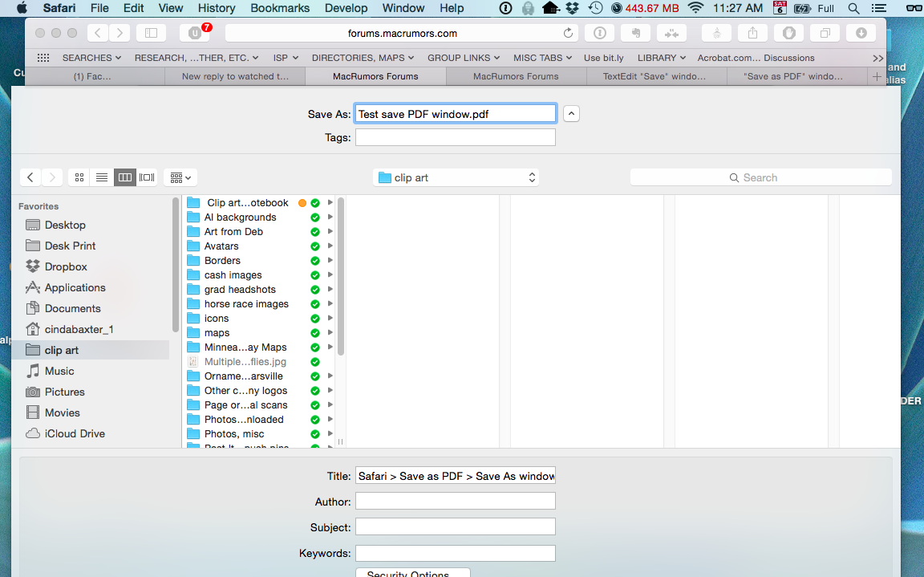Reload the page in Safari

[568, 33]
